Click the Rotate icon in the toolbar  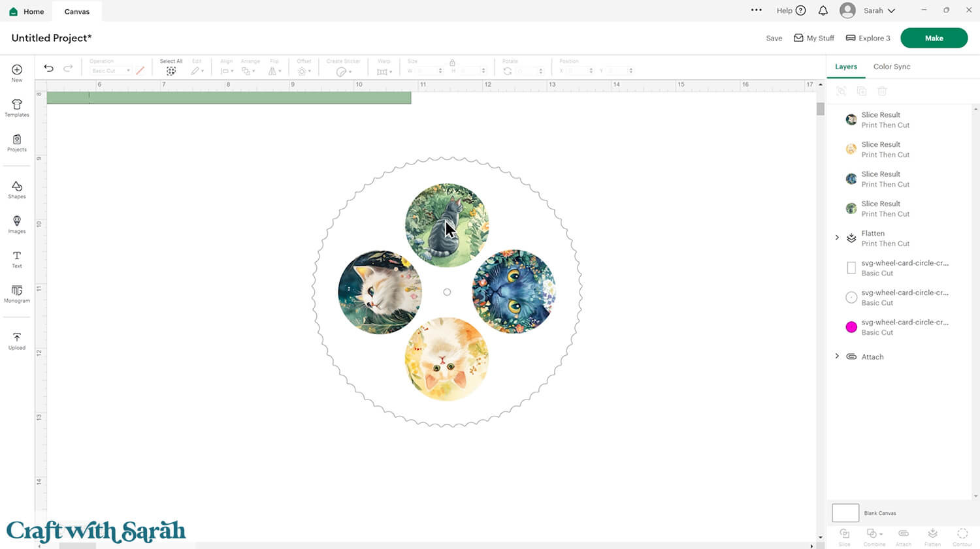point(508,71)
